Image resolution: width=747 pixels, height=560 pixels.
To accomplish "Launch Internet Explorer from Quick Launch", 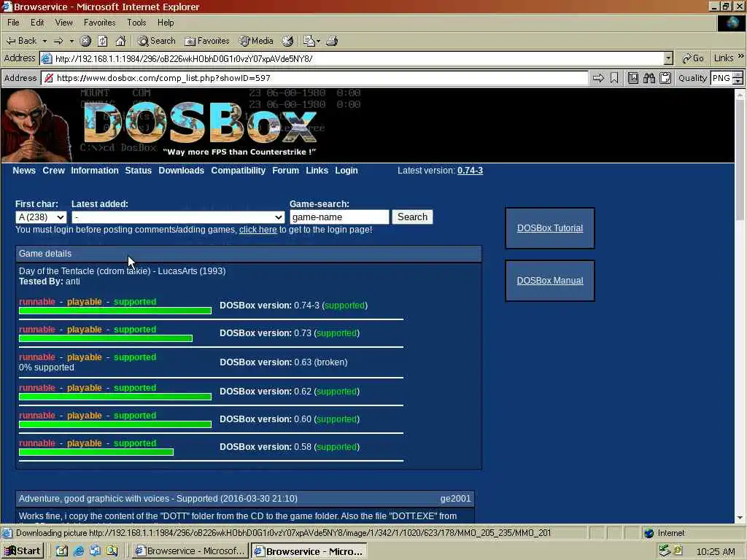I will coord(79,551).
